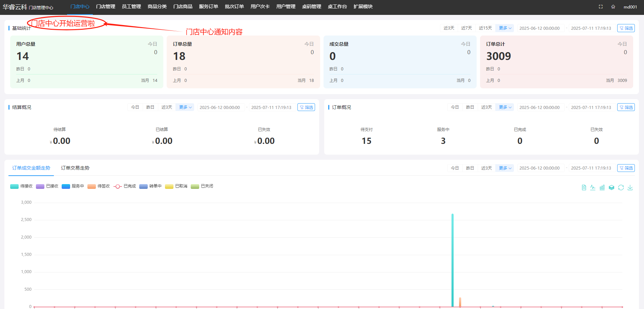Viewport: 644px width, 309px height.
Task: Select 近7天 range in 基础统计
Action: point(466,28)
